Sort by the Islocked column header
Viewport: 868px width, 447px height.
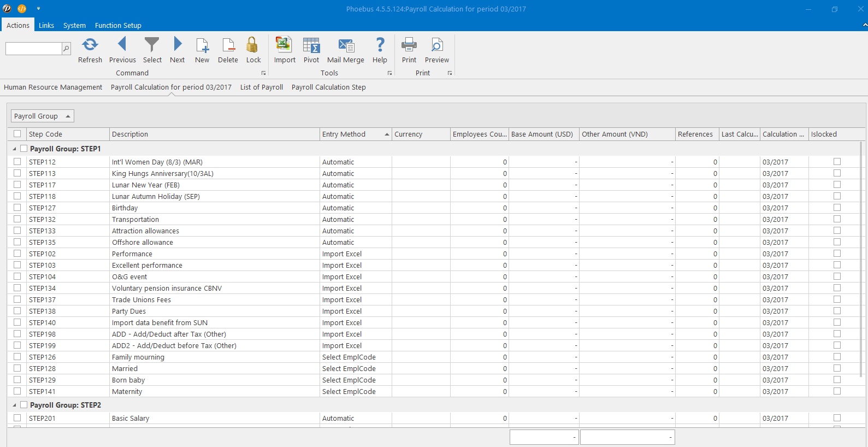(x=836, y=134)
